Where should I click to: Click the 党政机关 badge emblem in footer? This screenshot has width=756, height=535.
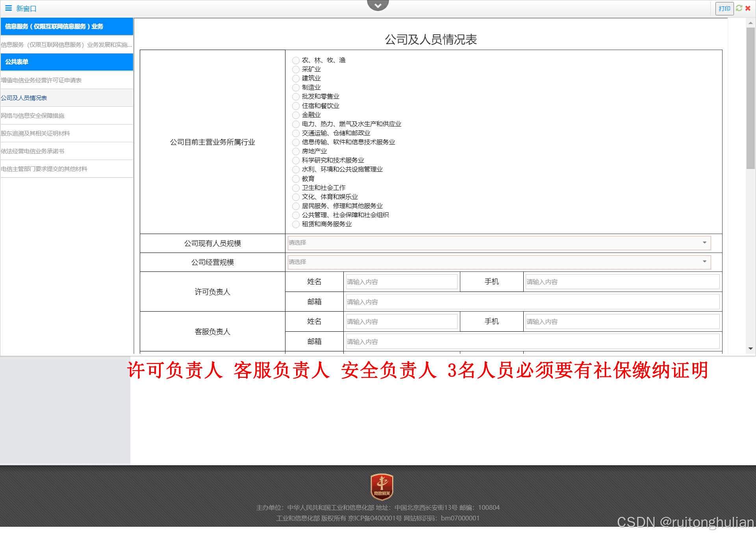pyautogui.click(x=382, y=487)
